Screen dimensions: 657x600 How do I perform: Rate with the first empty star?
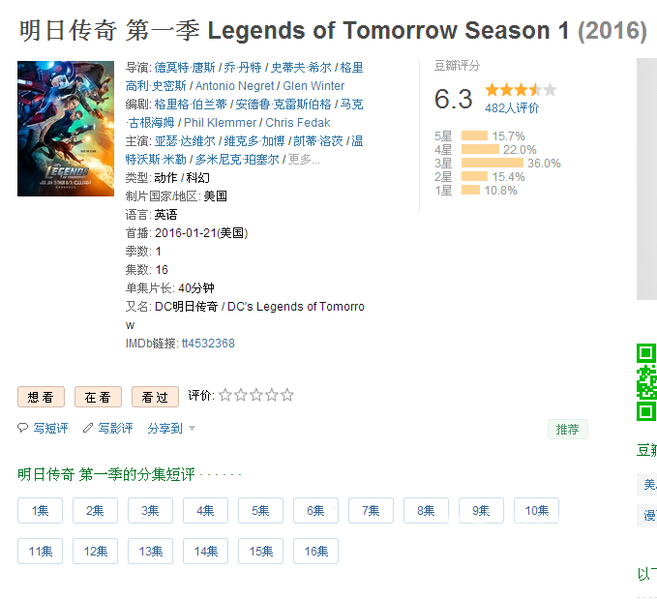[x=225, y=395]
